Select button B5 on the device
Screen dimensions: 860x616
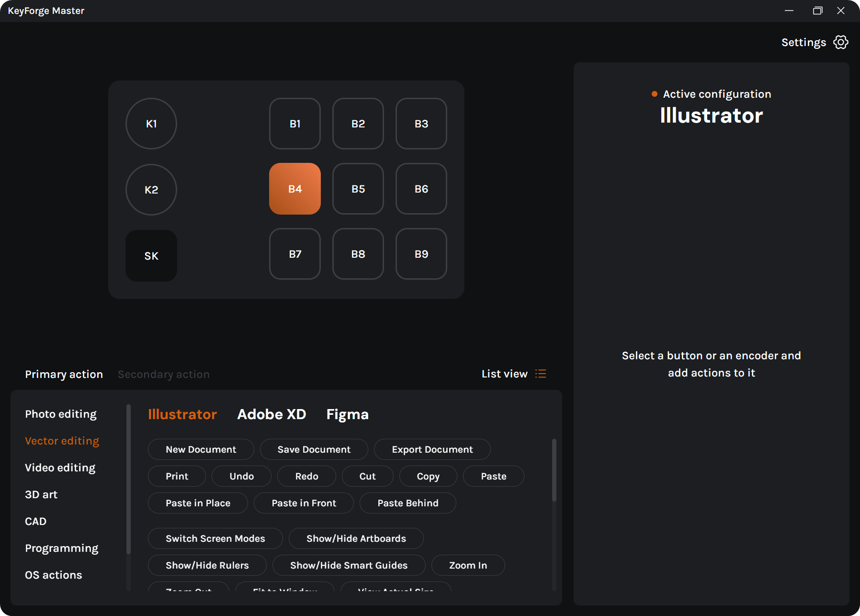pyautogui.click(x=358, y=189)
